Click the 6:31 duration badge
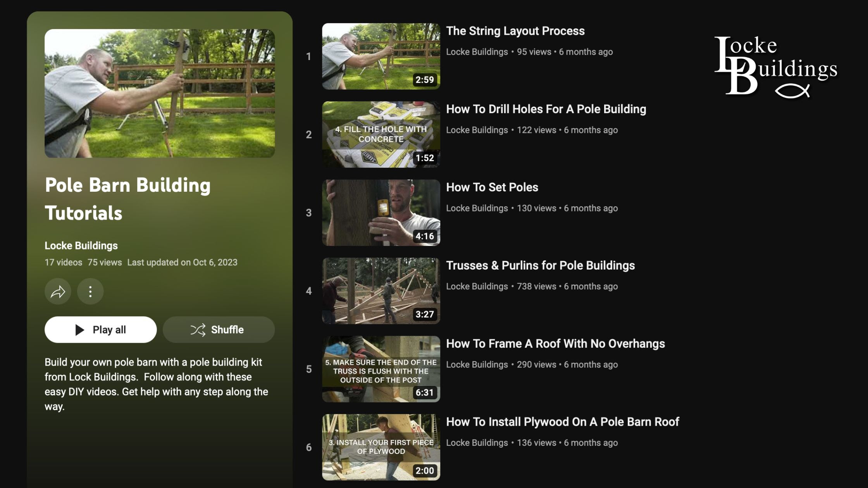The image size is (868, 488). pos(425,393)
